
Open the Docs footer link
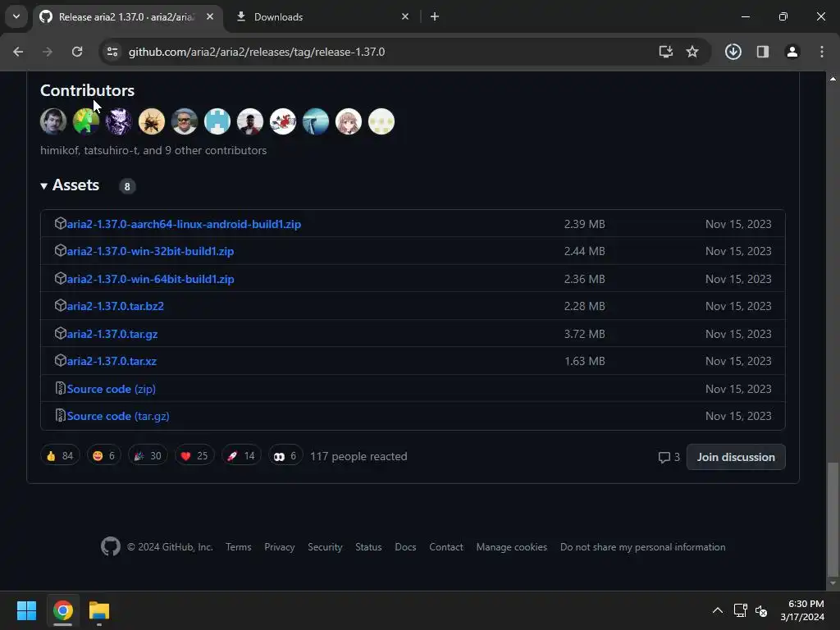tap(405, 547)
